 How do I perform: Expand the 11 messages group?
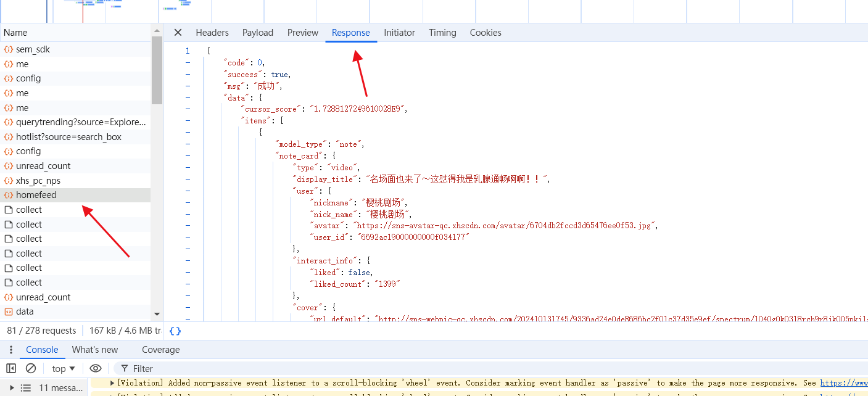(x=12, y=388)
